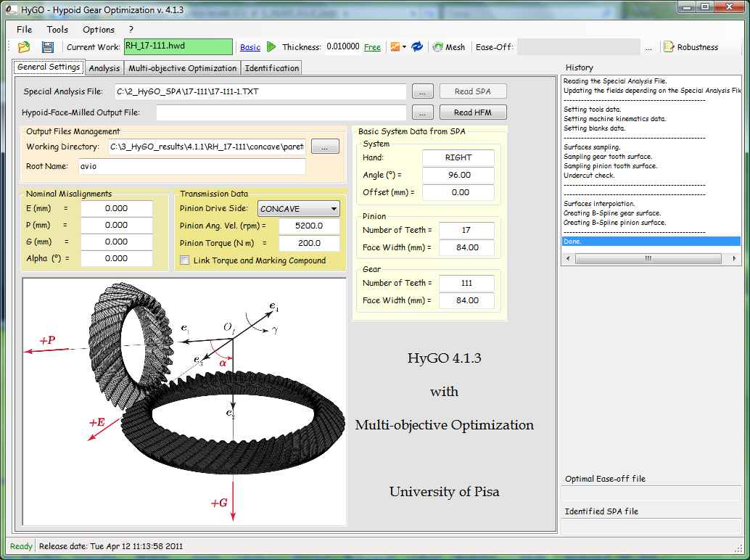Click the Hand field showing RIGHT
This screenshot has width=750, height=560.
point(458,157)
